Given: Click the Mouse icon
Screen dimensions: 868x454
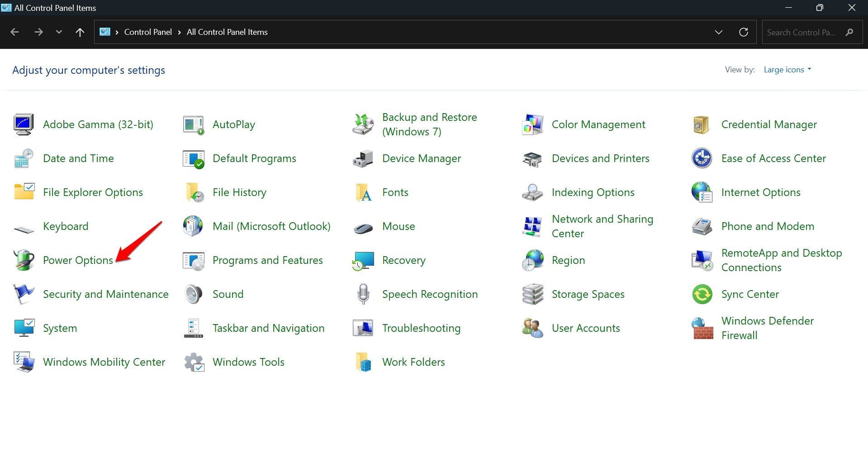Looking at the screenshot, I should coord(363,228).
